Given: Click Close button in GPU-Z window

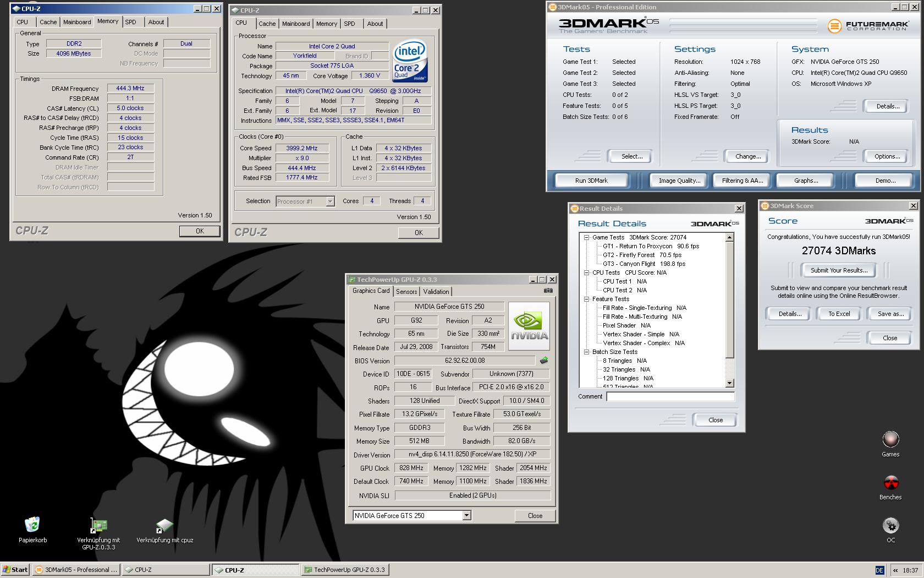Looking at the screenshot, I should [x=535, y=516].
